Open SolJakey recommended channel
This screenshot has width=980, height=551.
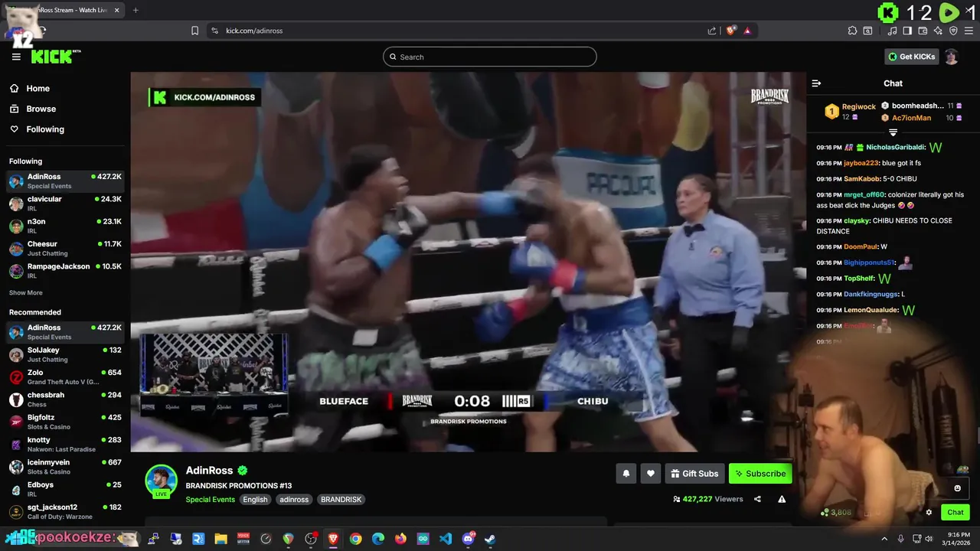pos(65,354)
